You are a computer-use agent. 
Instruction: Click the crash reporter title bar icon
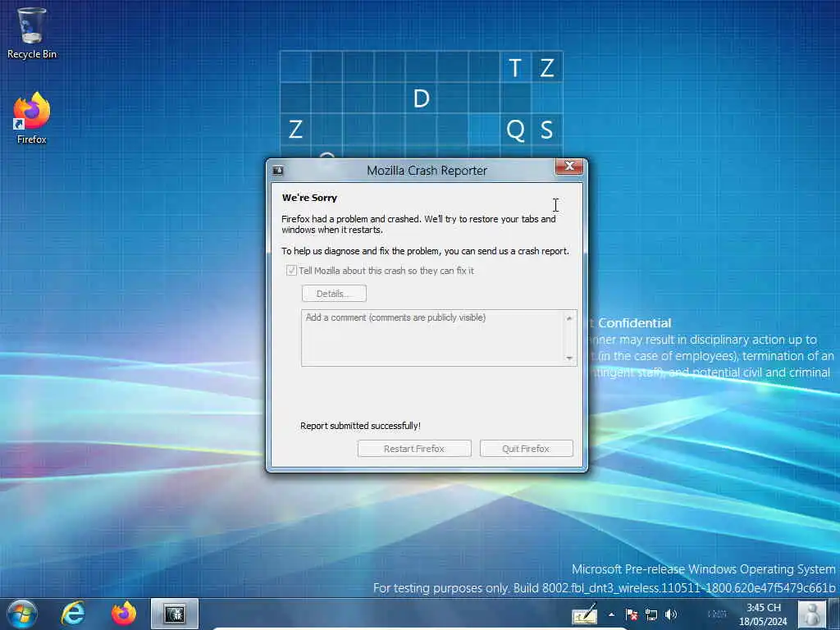278,171
